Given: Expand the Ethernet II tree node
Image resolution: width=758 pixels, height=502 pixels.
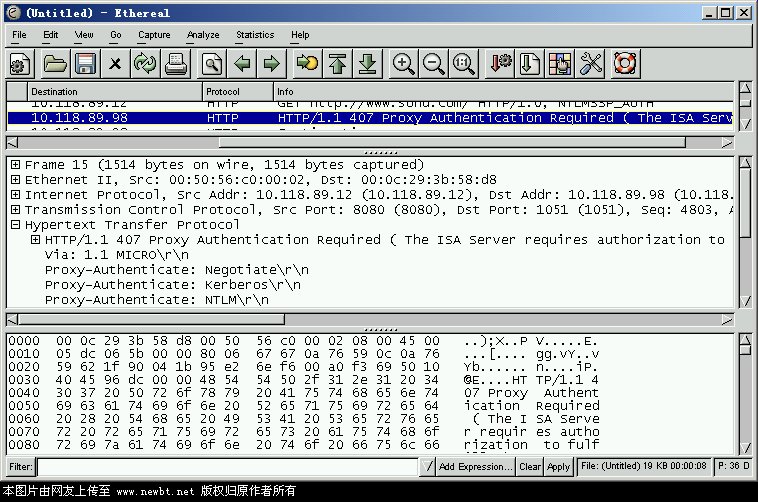Looking at the screenshot, I should (15, 179).
